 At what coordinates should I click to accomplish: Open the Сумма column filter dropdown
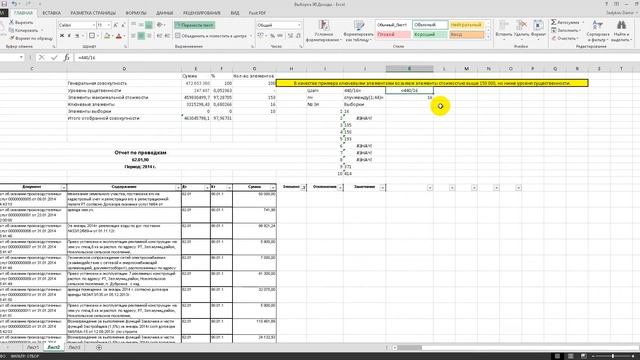(x=273, y=187)
